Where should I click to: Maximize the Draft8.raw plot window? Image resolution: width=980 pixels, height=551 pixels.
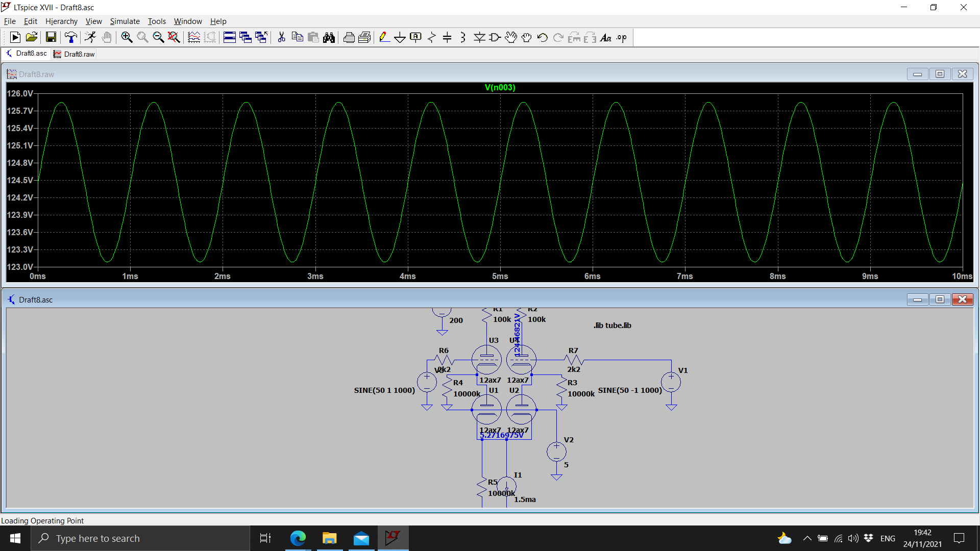click(x=940, y=74)
